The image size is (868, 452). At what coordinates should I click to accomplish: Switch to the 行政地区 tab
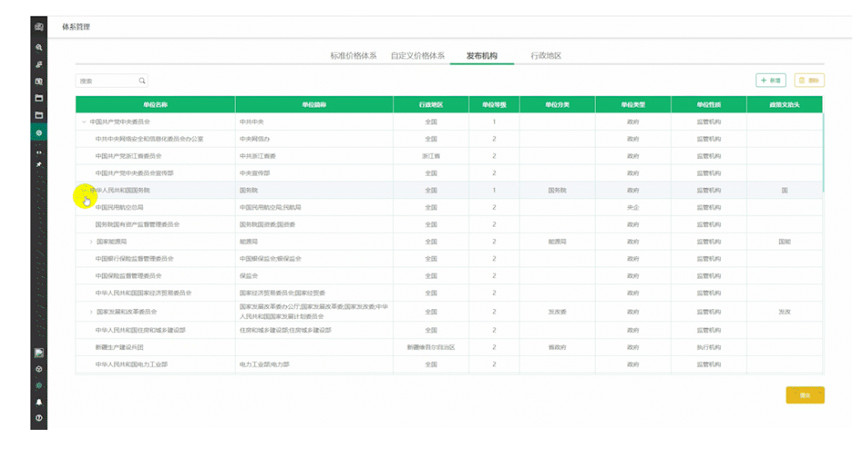coord(546,56)
